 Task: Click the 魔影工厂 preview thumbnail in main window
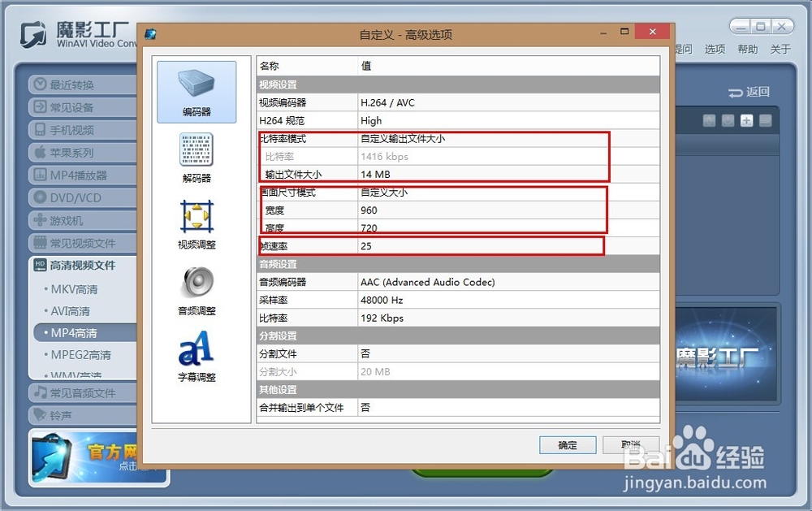[726, 355]
